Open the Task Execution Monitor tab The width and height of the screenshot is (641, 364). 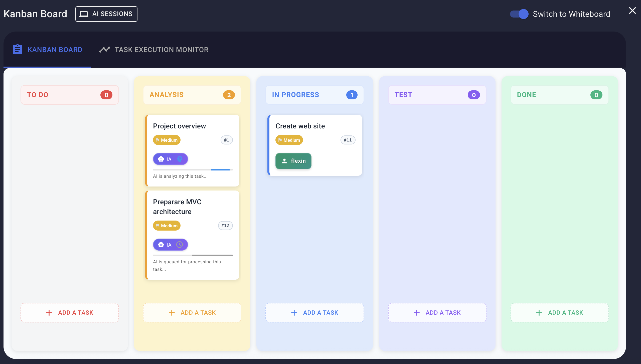tap(154, 50)
